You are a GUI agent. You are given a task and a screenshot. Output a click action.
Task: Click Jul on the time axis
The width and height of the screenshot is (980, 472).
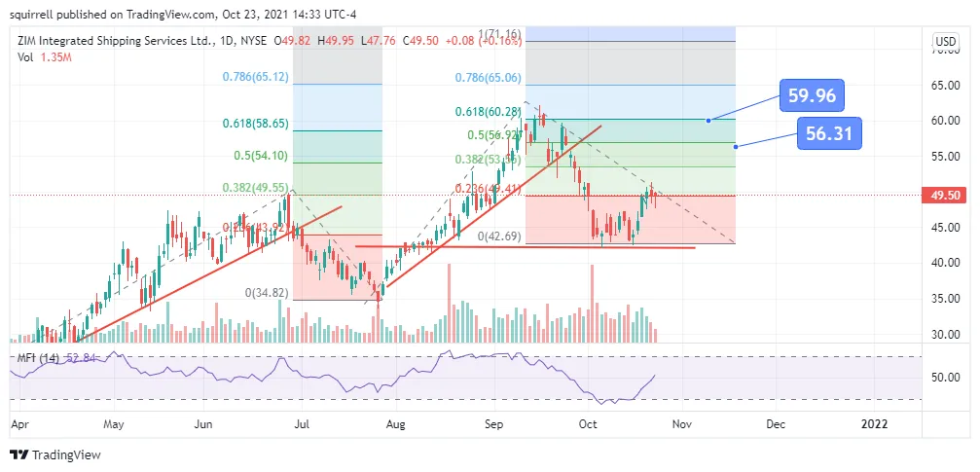302,424
